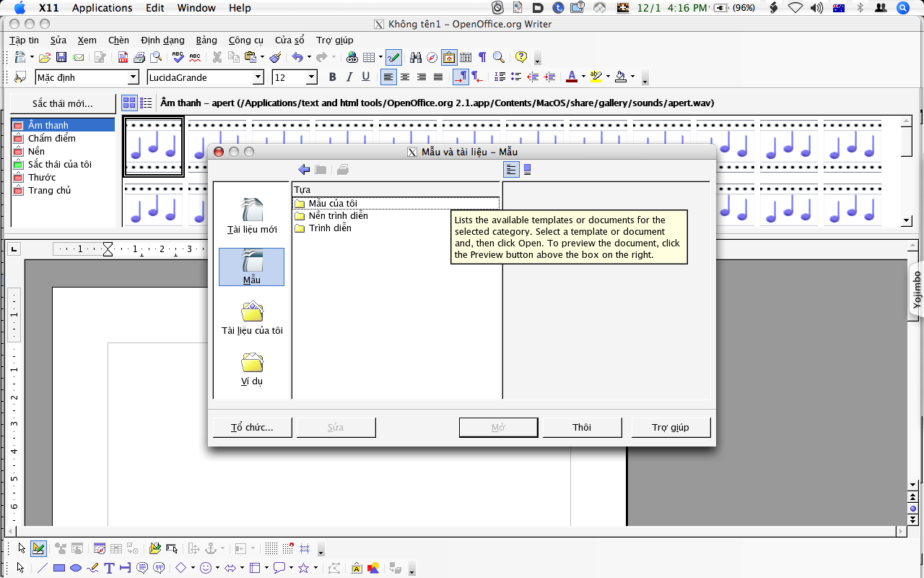Toggle justified alignment
Image resolution: width=924 pixels, height=578 pixels.
(438, 77)
